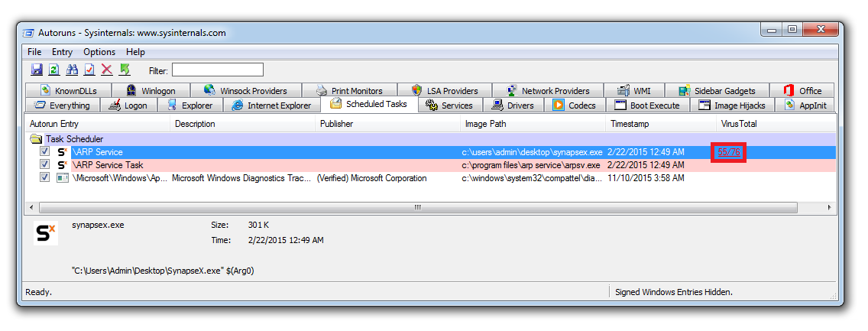Switch to the Boot Execute tab

(647, 105)
